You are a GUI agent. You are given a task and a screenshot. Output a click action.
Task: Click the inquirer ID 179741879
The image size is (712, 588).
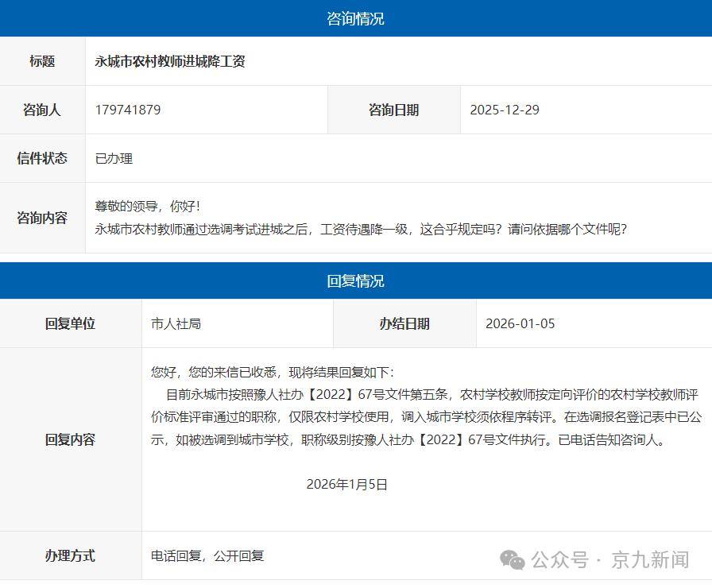coord(128,110)
